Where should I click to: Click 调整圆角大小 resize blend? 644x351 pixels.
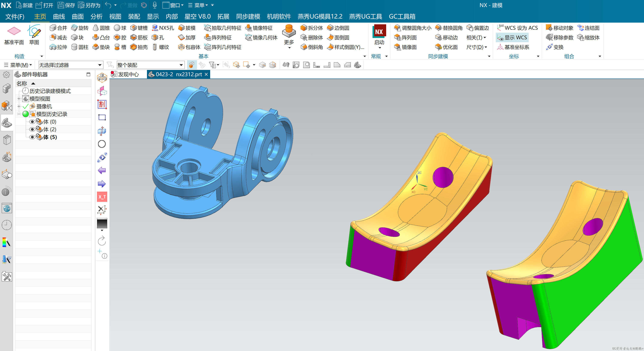(412, 28)
